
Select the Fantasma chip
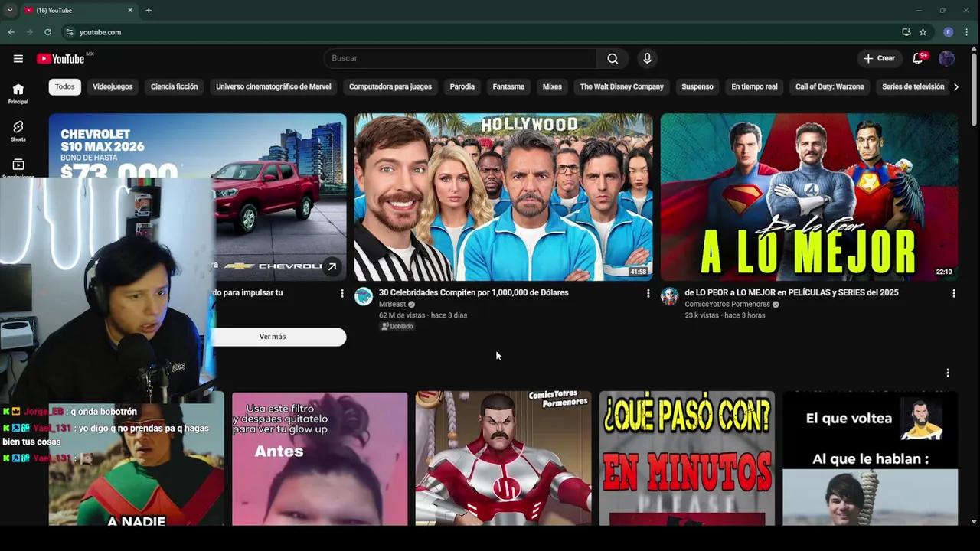point(508,86)
